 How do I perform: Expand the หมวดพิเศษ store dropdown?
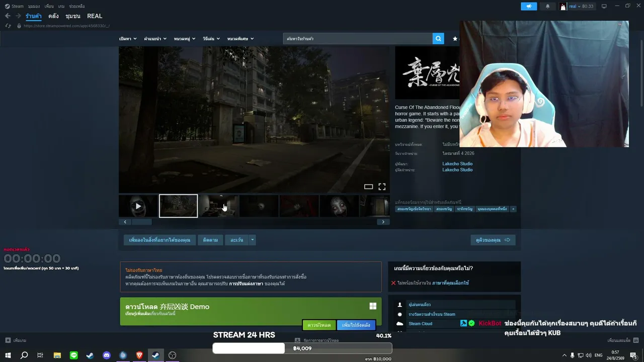click(x=240, y=39)
